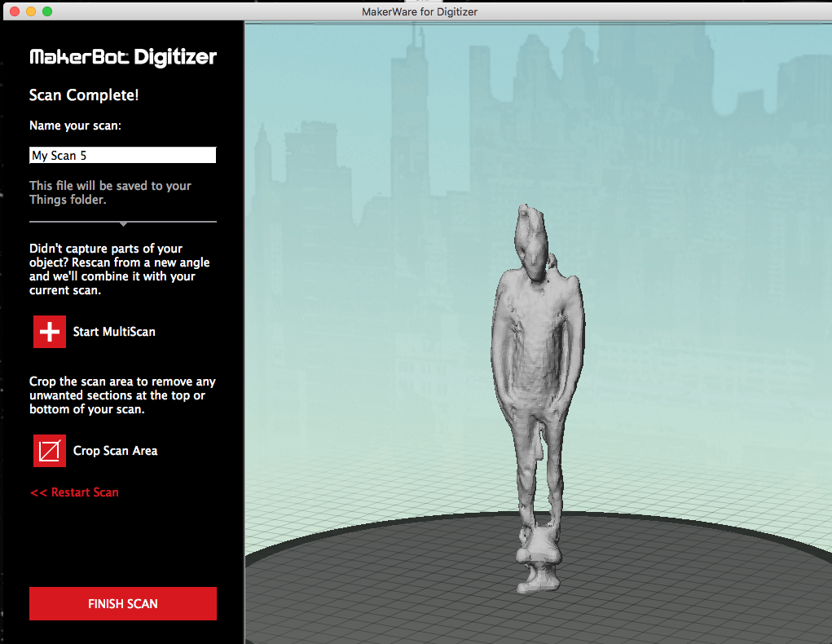
Task: Click the MakerBot Digitizer logo
Action: point(123,57)
